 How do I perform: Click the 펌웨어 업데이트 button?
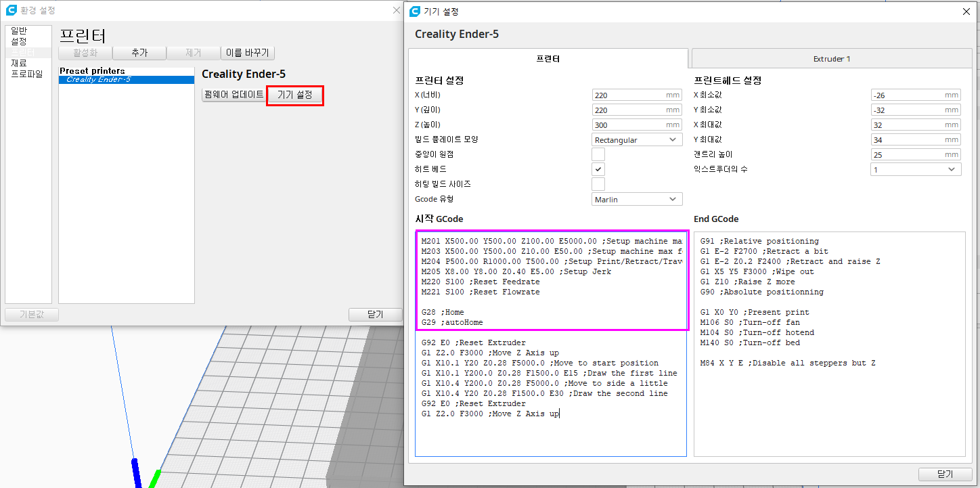pos(234,95)
